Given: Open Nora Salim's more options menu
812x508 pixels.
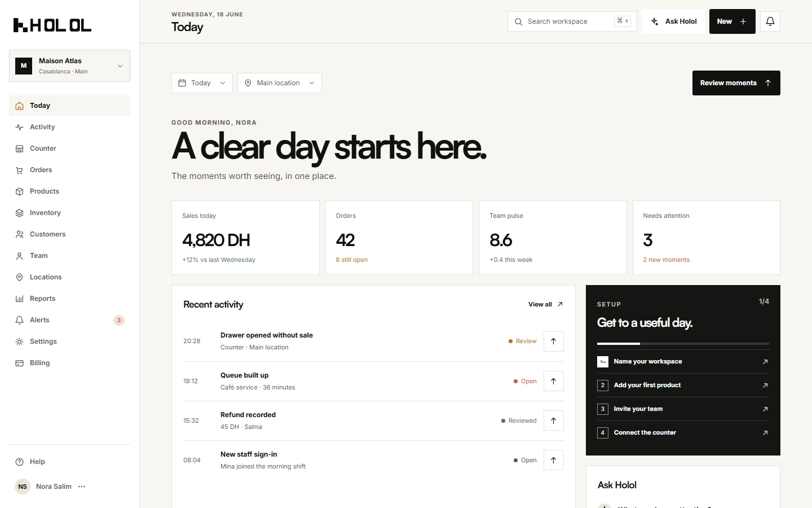Looking at the screenshot, I should tap(82, 487).
